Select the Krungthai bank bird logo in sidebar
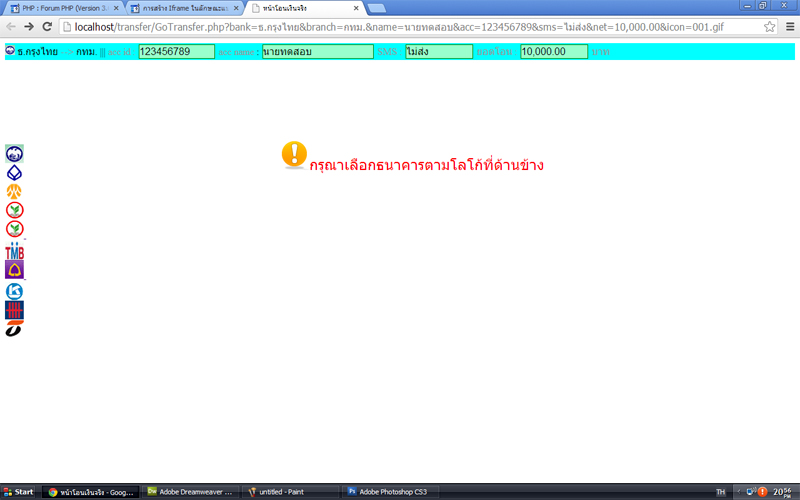 point(14,154)
